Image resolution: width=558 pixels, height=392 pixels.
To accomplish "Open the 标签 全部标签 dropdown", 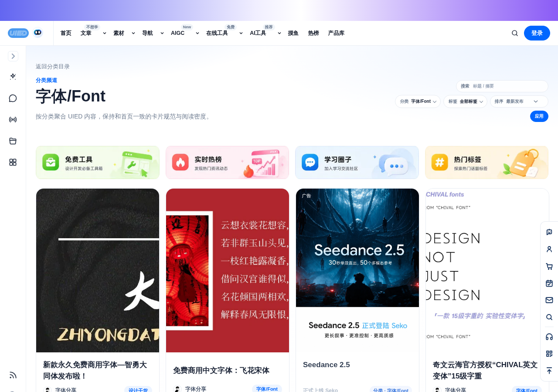I will coord(465,101).
